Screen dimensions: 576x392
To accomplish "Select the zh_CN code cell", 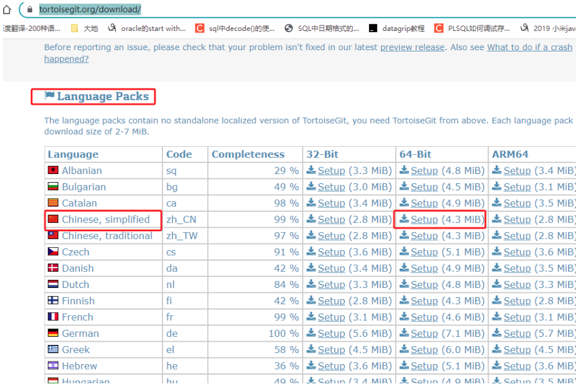I will (185, 219).
